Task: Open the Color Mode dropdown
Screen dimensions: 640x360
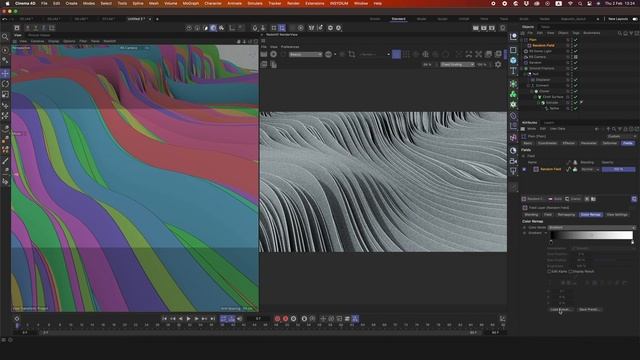Action: coord(591,227)
